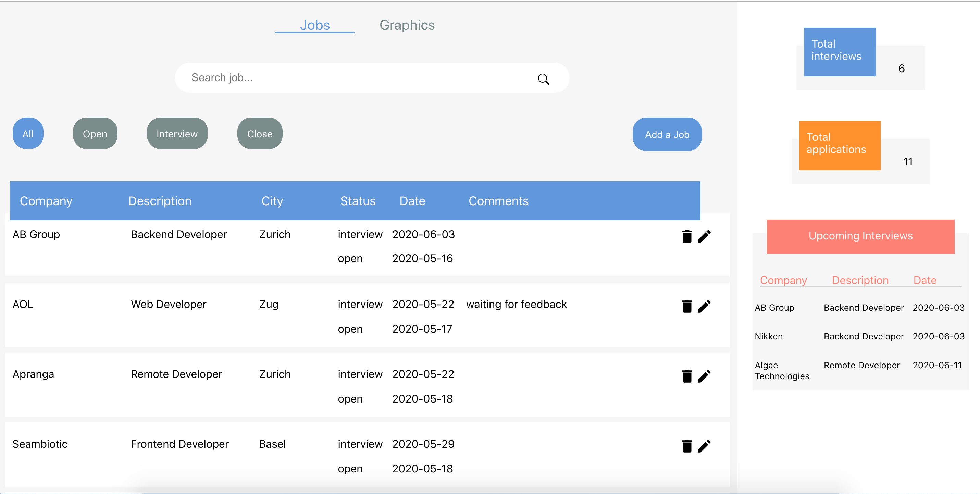Click the Add a Job button

click(x=667, y=134)
